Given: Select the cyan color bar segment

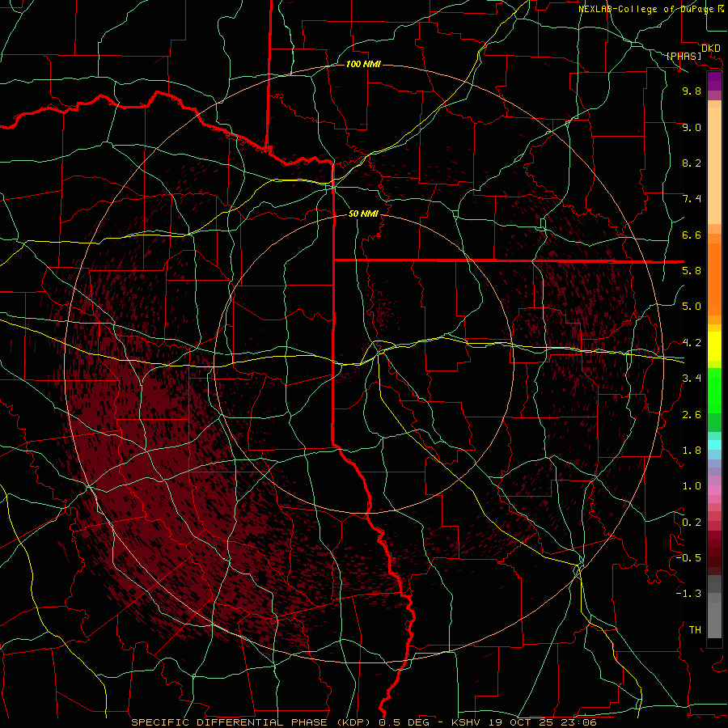Looking at the screenshot, I should point(714,445).
